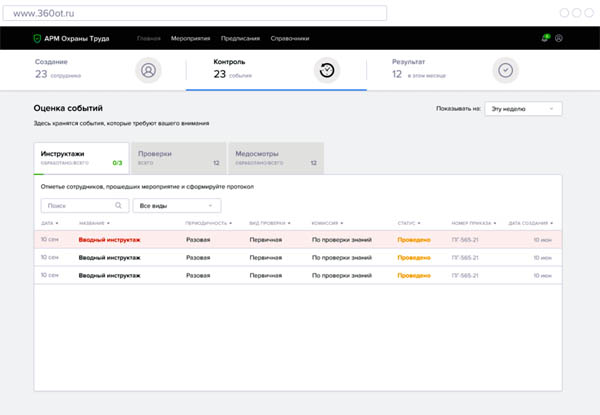Click the magnifier icon in search field
The image size is (600, 415).
coord(118,205)
